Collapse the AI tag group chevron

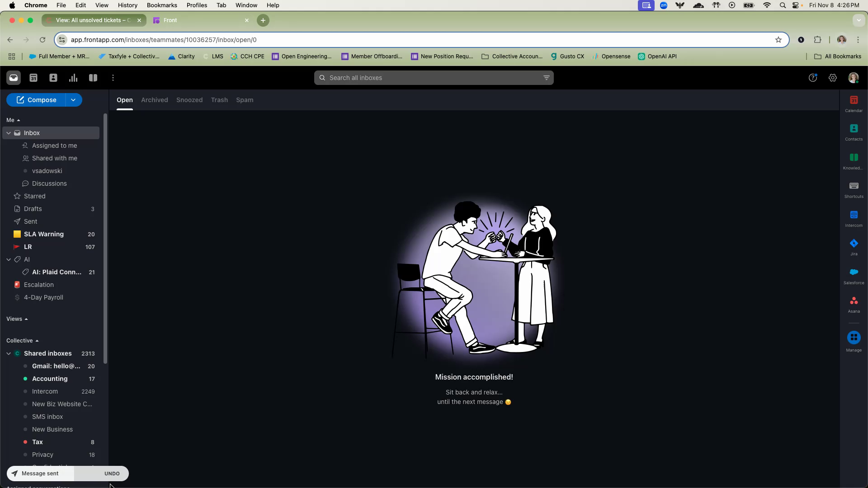point(9,259)
